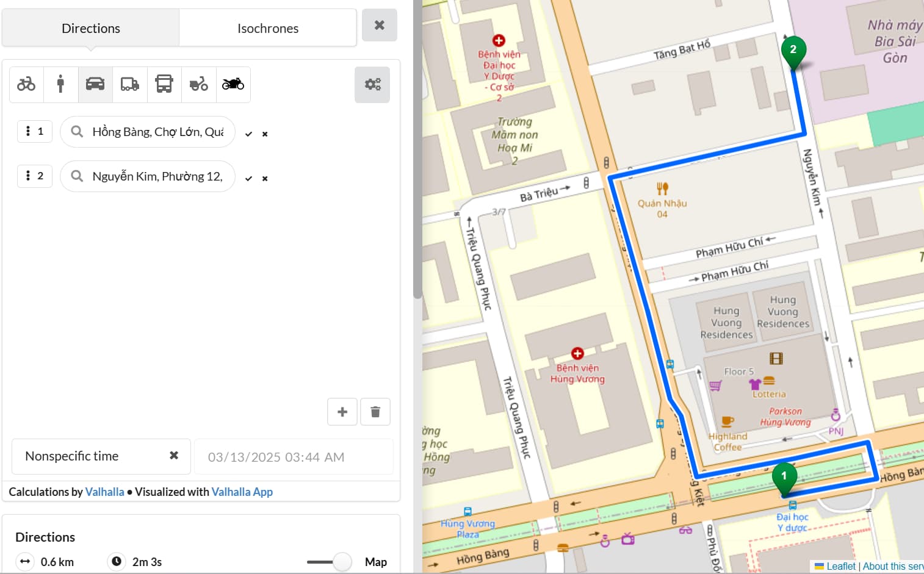Click the search icon in the Nguyễn Kim field
This screenshot has height=574, width=924.
(77, 176)
